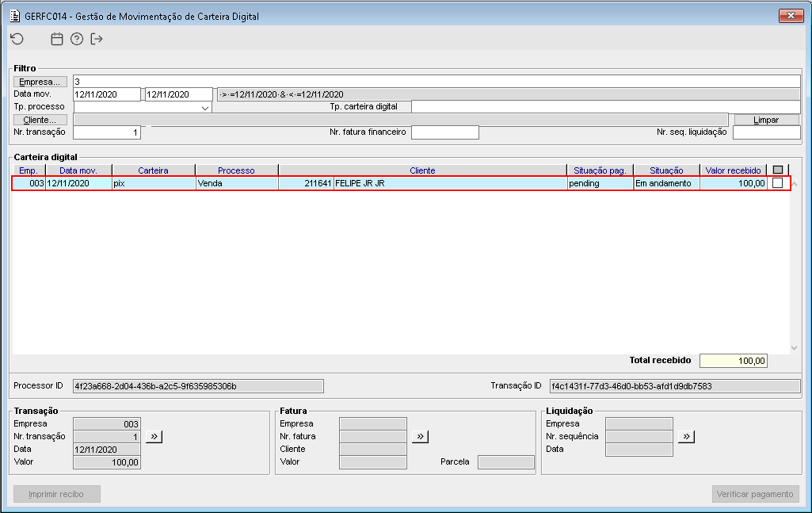The width and height of the screenshot is (812, 513).
Task: Sort by the Cliente column header
Action: click(x=422, y=170)
